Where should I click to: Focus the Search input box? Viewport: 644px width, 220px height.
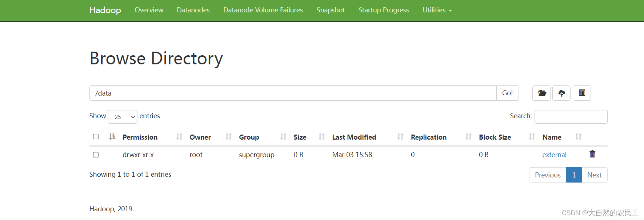click(x=571, y=117)
